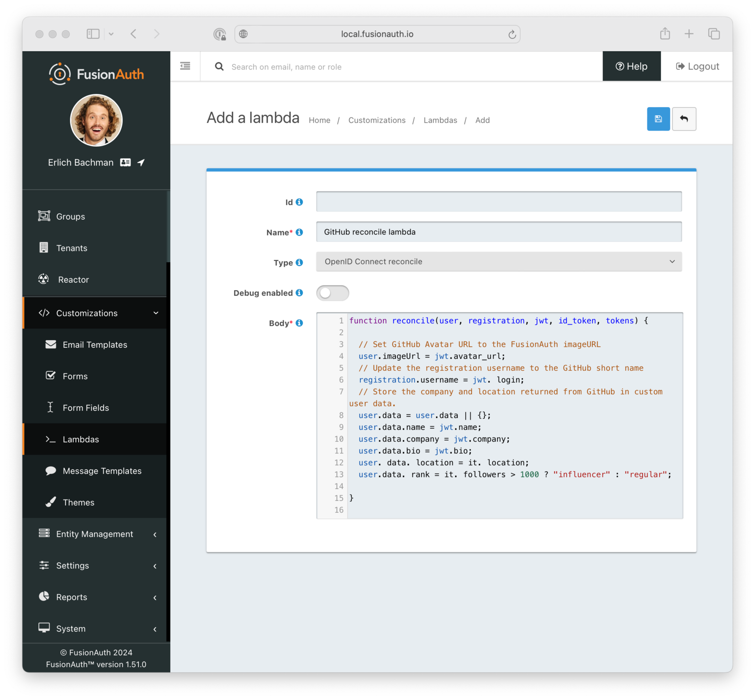Click the Customizations code icon
This screenshot has height=700, width=755.
point(44,313)
